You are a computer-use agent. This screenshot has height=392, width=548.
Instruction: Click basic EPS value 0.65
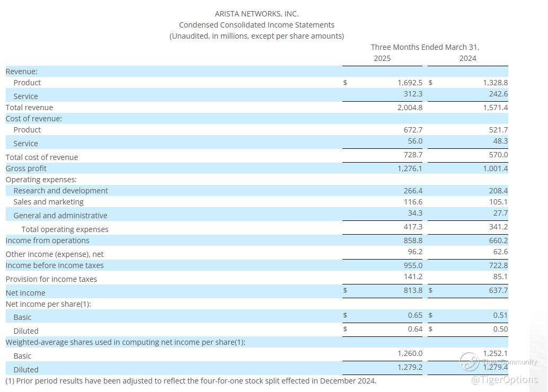(415, 316)
